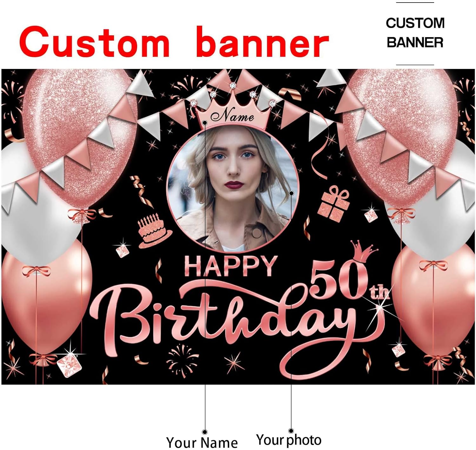Click the Your photo caption
The width and height of the screenshot is (476, 450).
click(x=289, y=440)
